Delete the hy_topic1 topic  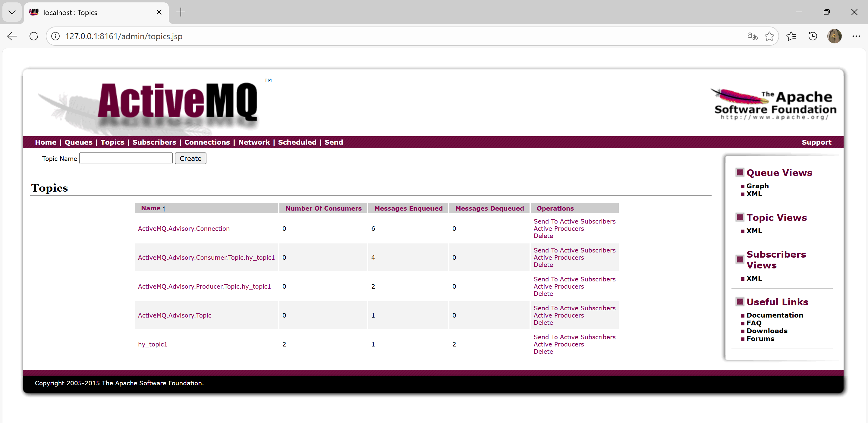click(x=543, y=351)
